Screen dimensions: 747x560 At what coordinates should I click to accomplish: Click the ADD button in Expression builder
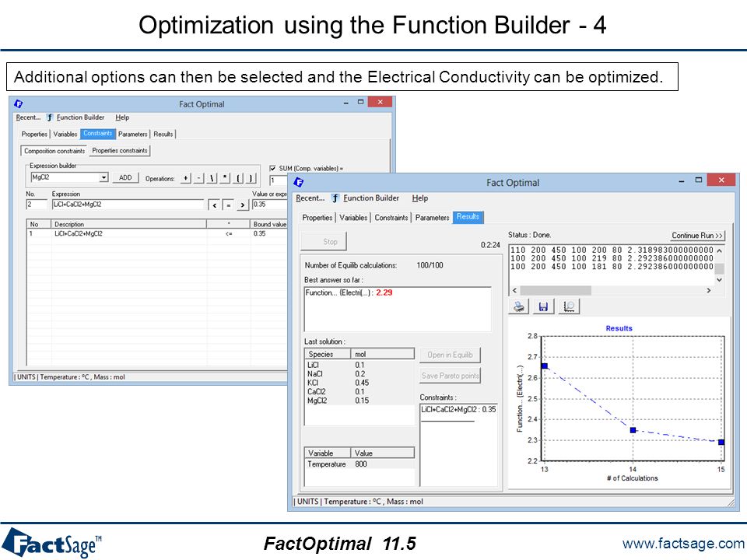[125, 177]
